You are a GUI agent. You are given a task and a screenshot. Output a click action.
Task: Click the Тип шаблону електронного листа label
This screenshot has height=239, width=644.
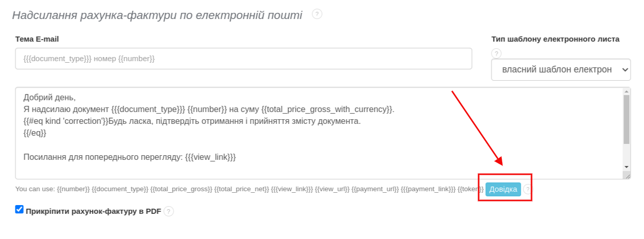(555, 39)
